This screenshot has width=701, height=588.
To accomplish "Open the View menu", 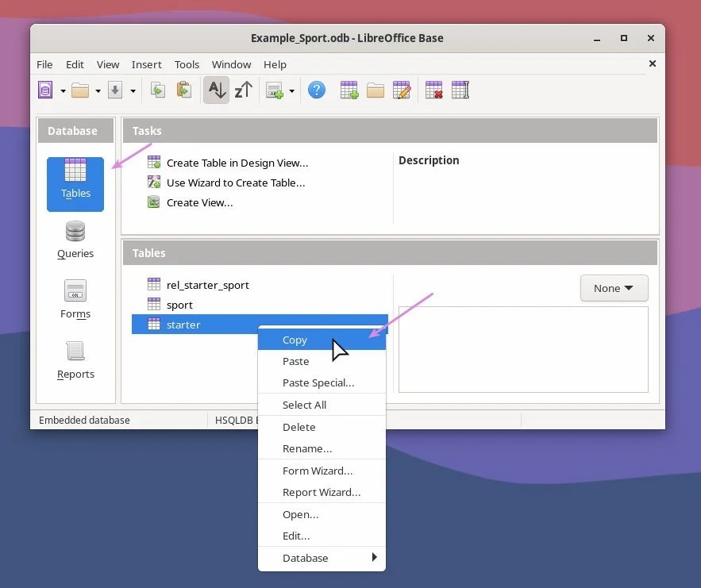I will pyautogui.click(x=108, y=64).
